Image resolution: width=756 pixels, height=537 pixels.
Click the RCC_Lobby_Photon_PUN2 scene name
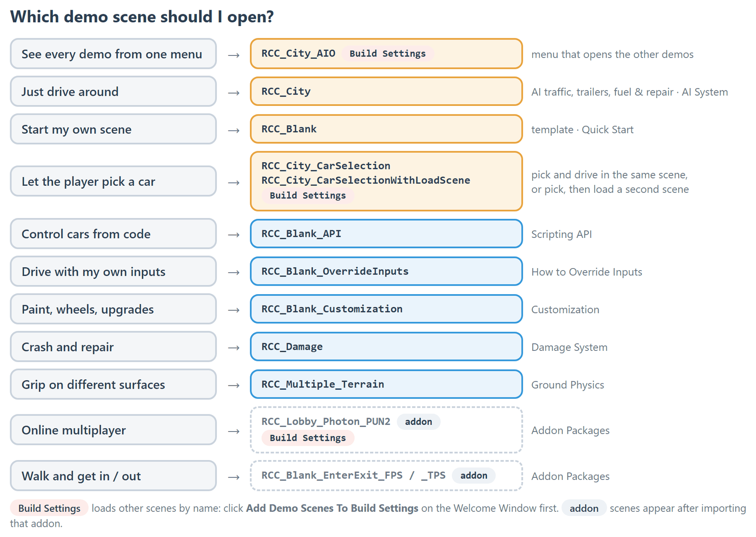click(x=326, y=421)
